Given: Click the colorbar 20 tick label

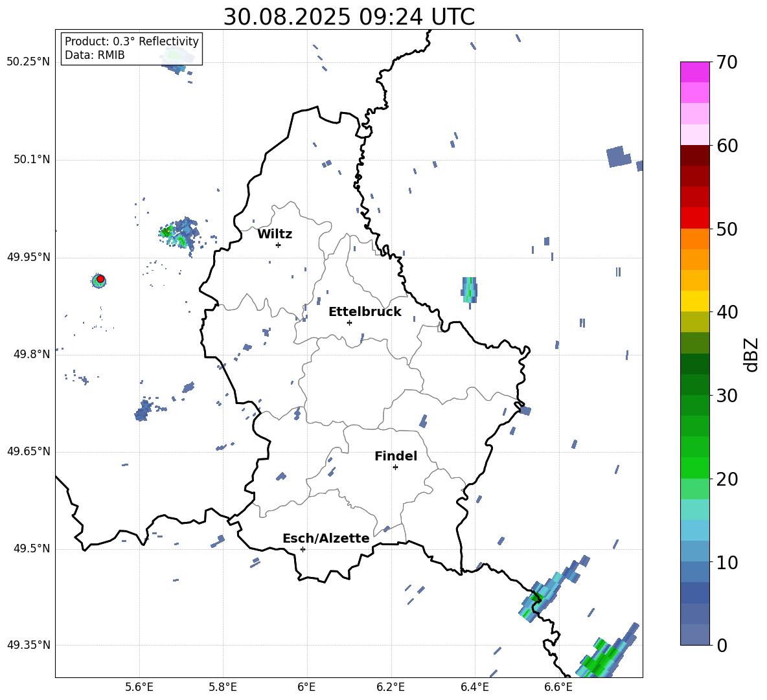Looking at the screenshot, I should pos(727,479).
